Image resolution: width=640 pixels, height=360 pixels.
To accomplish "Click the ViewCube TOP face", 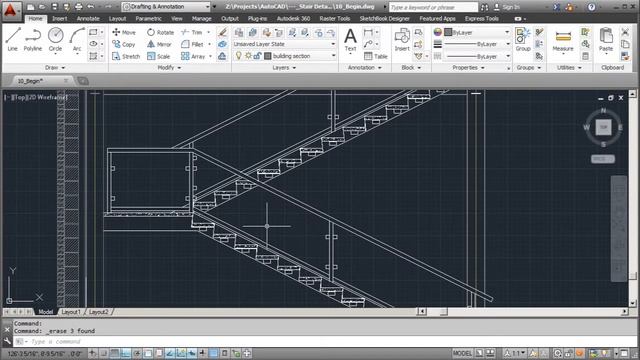I will pyautogui.click(x=603, y=127).
